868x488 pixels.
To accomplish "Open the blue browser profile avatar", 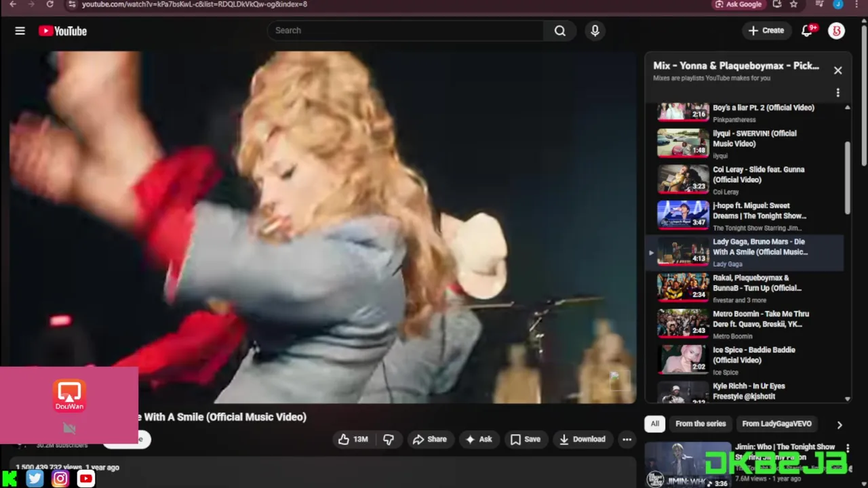I will pos(838,4).
